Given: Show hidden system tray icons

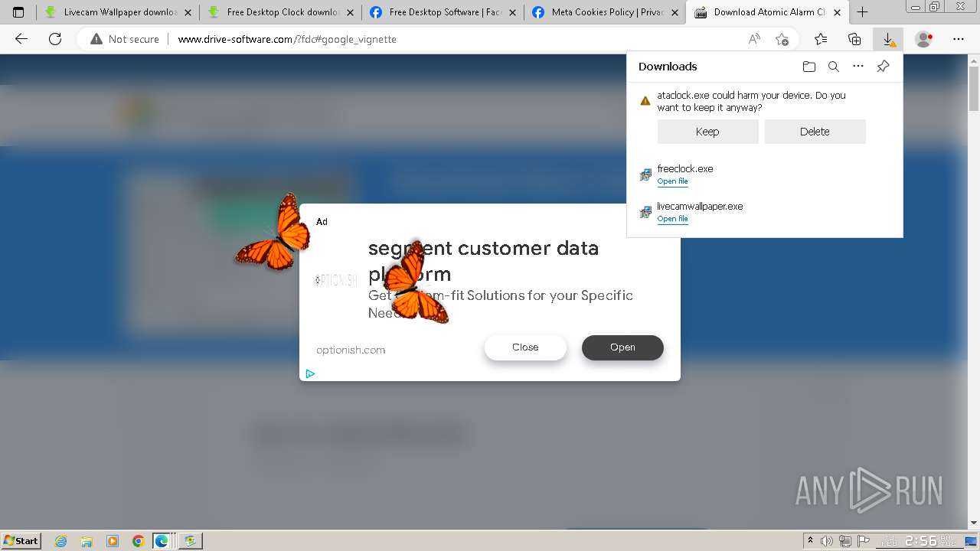Looking at the screenshot, I should coord(811,540).
